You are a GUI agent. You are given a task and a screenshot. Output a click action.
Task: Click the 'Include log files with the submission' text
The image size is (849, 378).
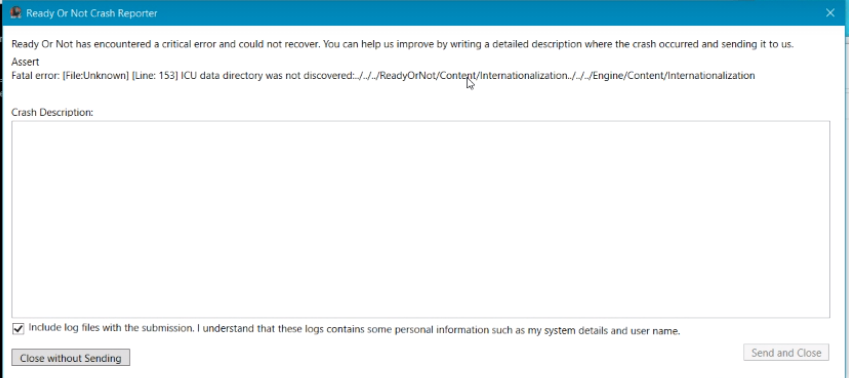pyautogui.click(x=354, y=329)
